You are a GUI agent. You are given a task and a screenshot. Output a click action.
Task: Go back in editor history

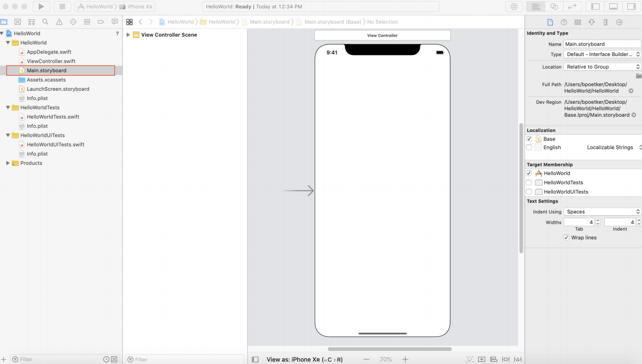(141, 22)
